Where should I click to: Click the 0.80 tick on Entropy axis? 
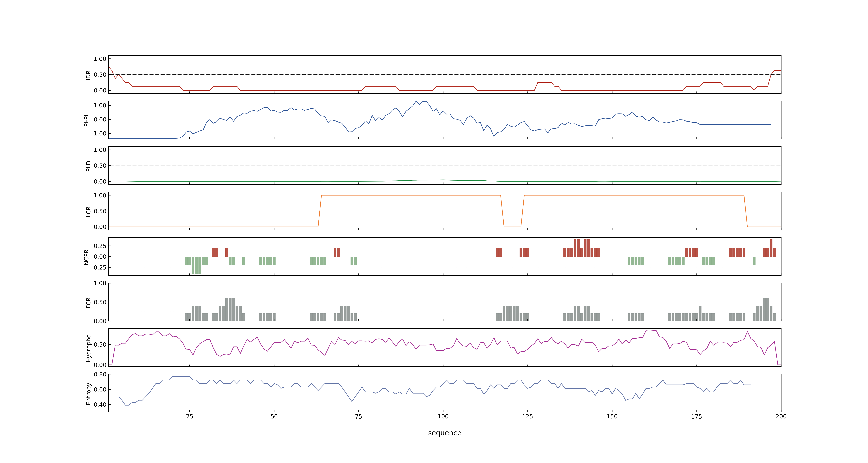[100, 374]
